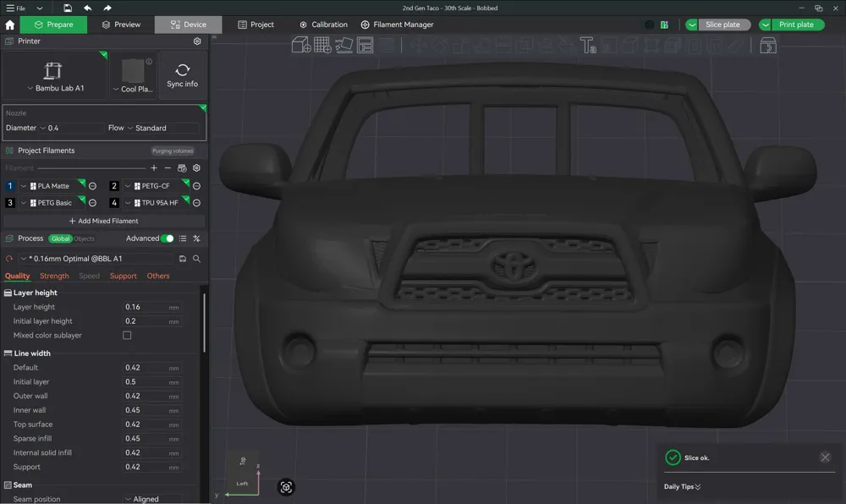Click the Home icon

point(9,25)
